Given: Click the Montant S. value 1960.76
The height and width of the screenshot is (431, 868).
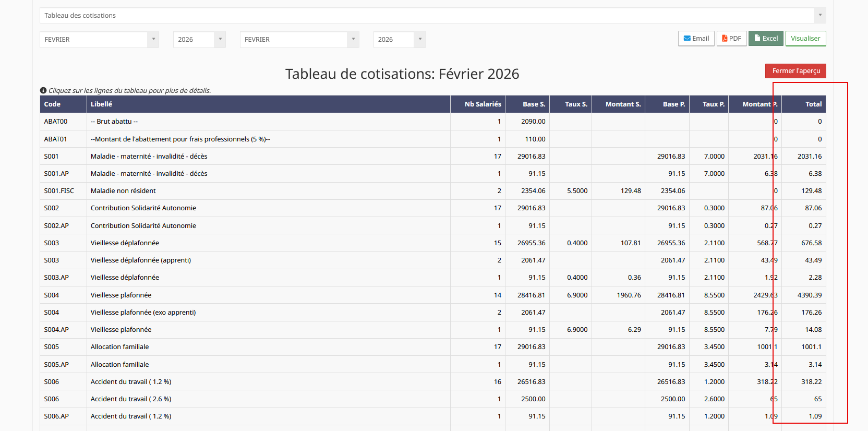Looking at the screenshot, I should click(618, 295).
